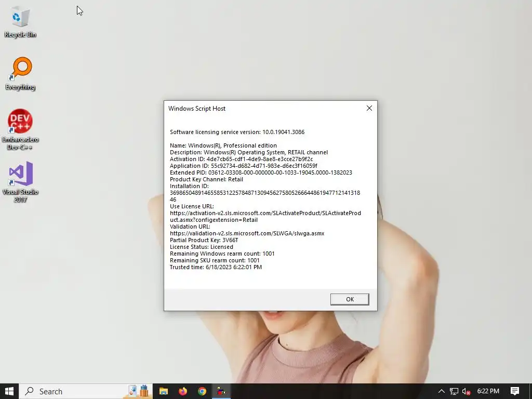The image size is (532, 399).
Task: Click the validation-v2.sls.microsoft.com URL text
Action: point(247,233)
